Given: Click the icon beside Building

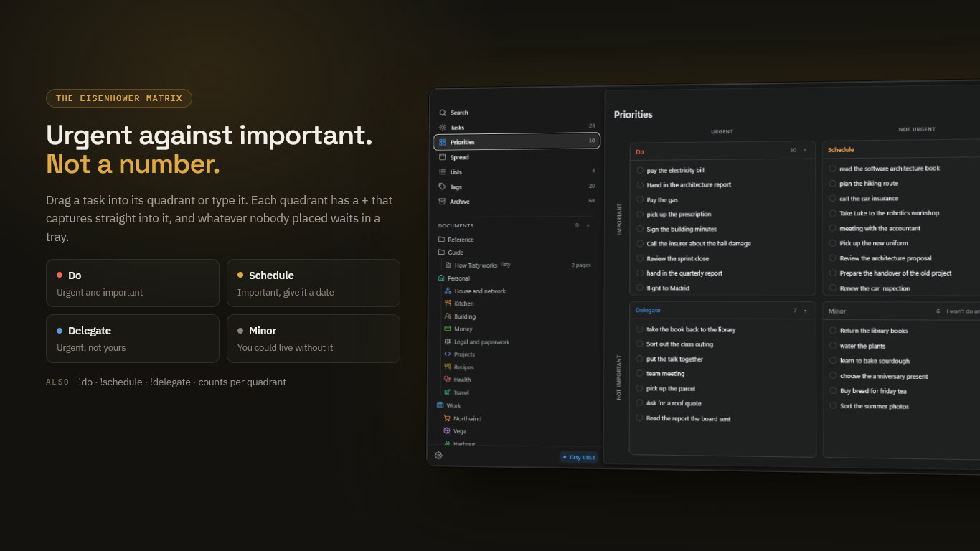Looking at the screenshot, I should [448, 316].
